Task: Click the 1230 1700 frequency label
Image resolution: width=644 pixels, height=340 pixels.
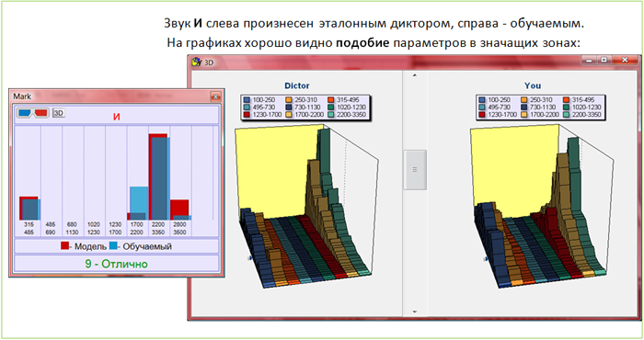Action: (115, 229)
